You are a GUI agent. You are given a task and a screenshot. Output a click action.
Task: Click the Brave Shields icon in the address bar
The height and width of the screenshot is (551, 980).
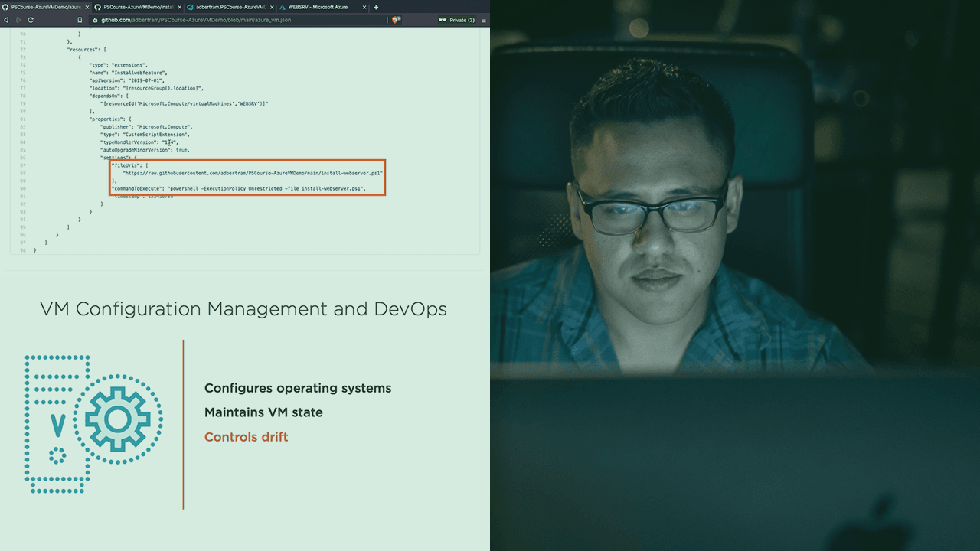[x=395, y=20]
